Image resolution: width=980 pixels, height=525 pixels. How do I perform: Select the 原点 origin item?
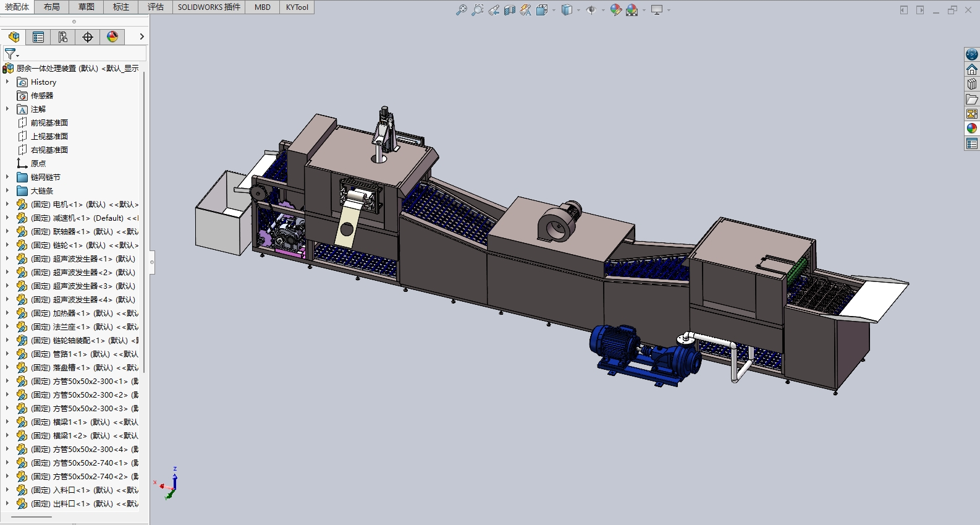tap(38, 164)
